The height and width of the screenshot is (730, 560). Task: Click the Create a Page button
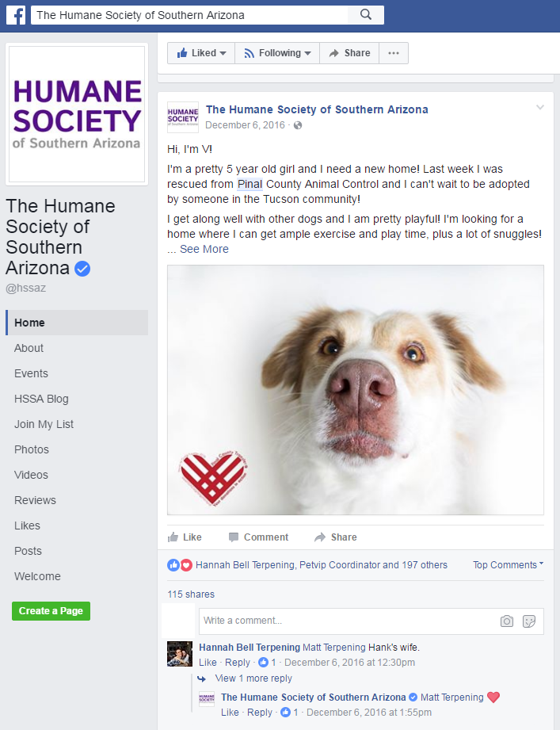tap(51, 611)
